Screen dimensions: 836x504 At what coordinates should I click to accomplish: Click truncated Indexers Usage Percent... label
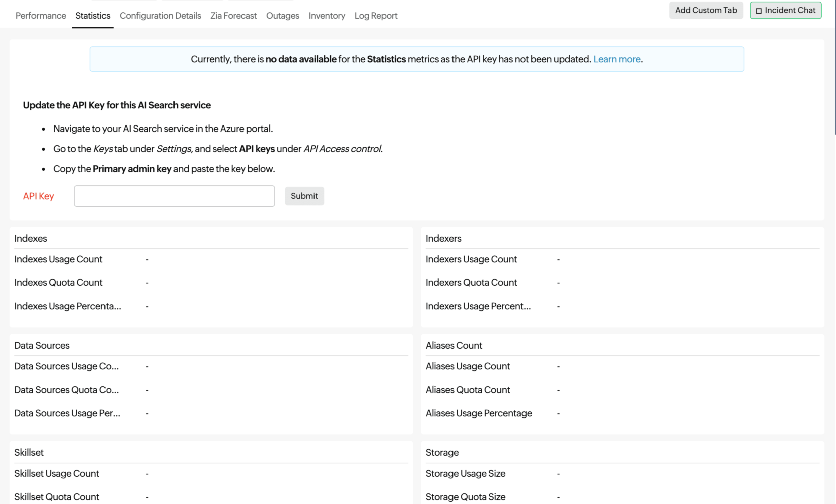(478, 306)
